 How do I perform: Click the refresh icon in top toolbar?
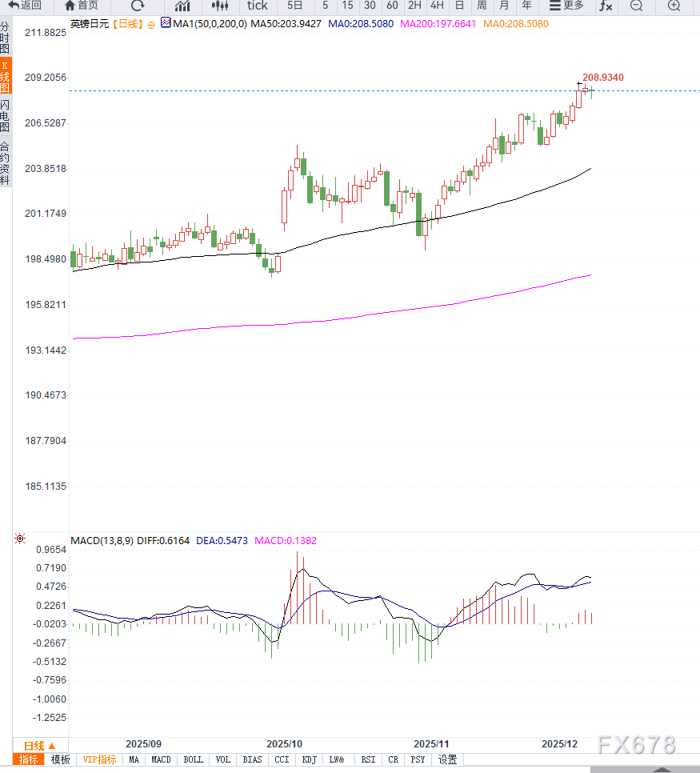[x=138, y=6]
